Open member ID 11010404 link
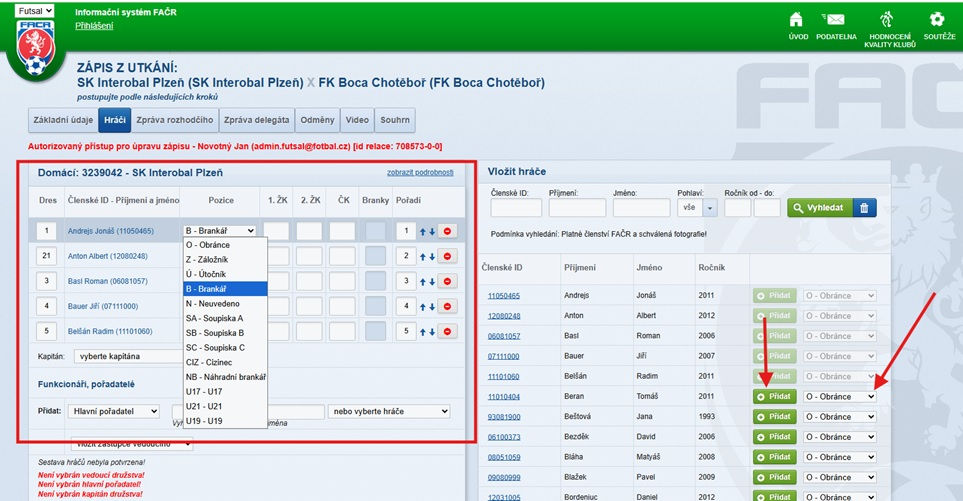The width and height of the screenshot is (963, 501). (x=504, y=397)
